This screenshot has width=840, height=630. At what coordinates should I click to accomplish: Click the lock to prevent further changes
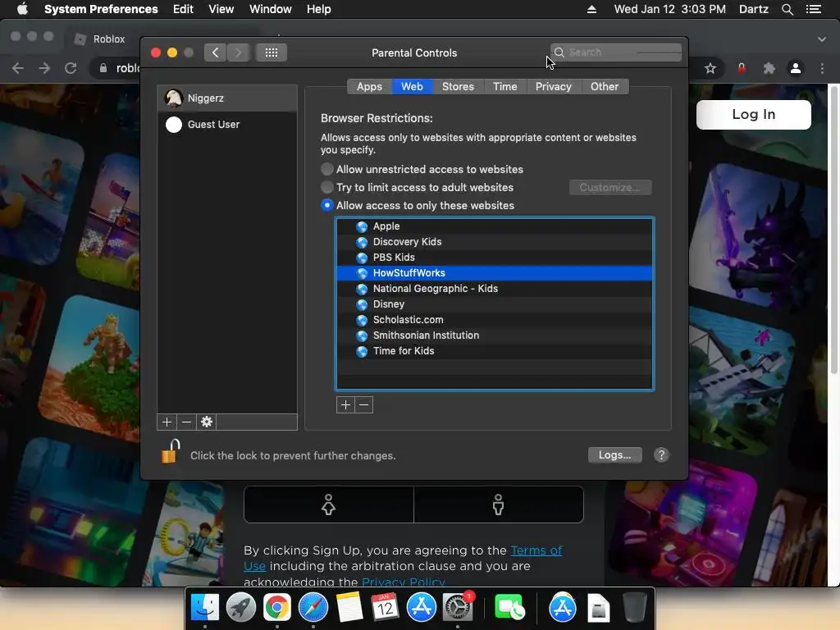[x=171, y=451]
